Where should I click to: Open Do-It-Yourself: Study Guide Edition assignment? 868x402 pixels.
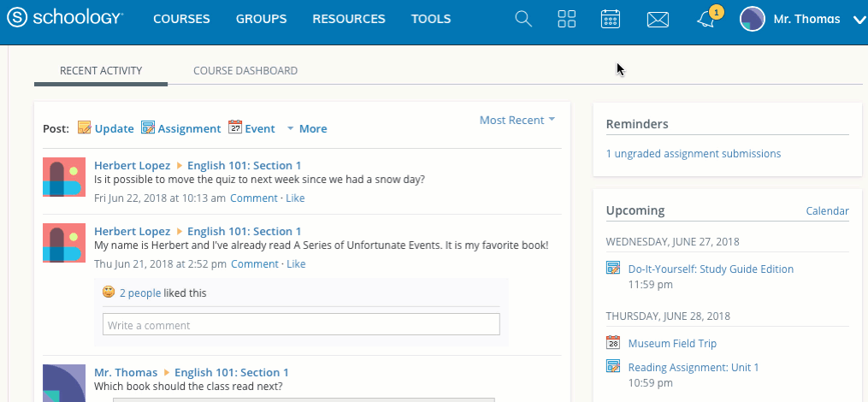[711, 269]
